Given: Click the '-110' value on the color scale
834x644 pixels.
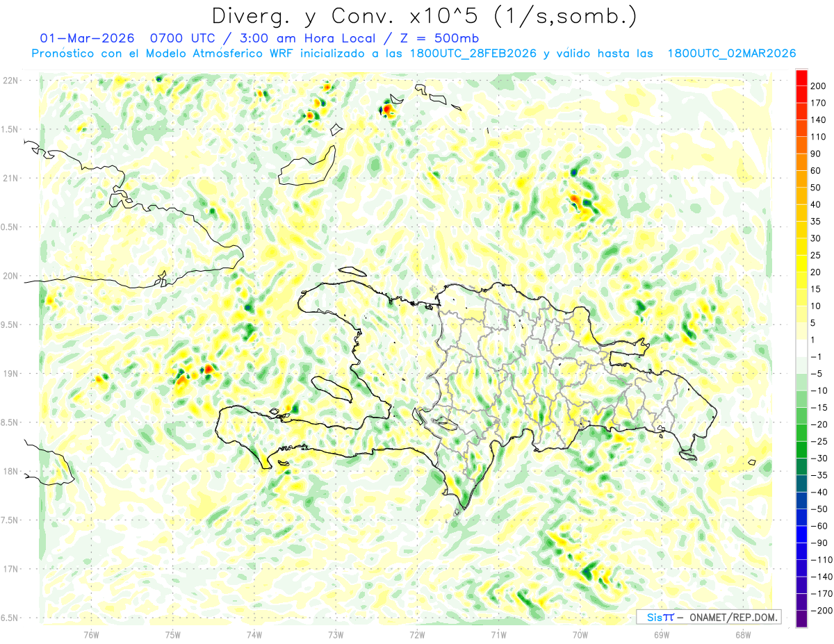Looking at the screenshot, I should coord(821,559).
